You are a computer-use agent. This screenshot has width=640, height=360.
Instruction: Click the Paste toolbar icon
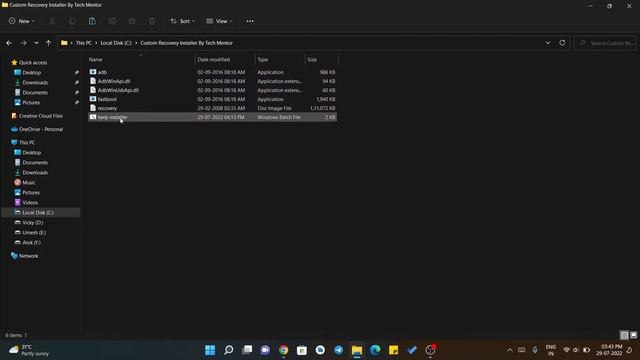(x=92, y=21)
